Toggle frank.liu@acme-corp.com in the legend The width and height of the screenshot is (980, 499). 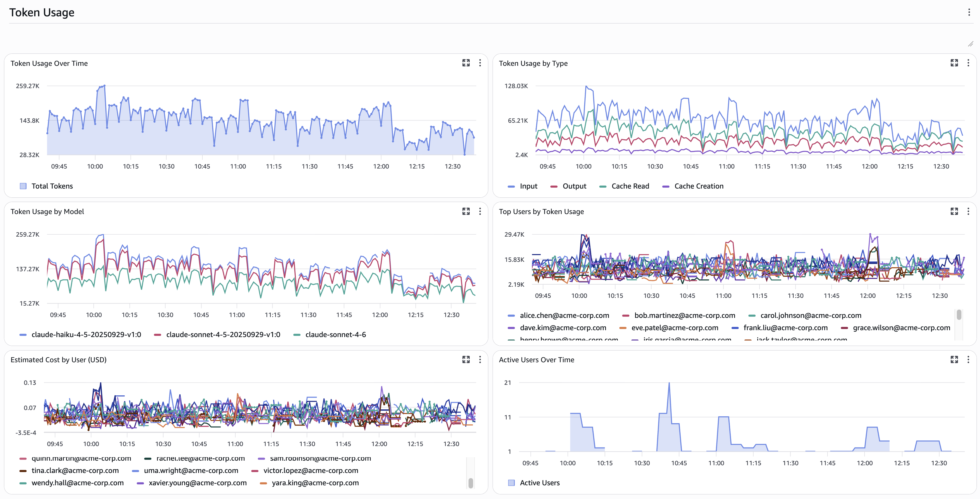(x=780, y=327)
